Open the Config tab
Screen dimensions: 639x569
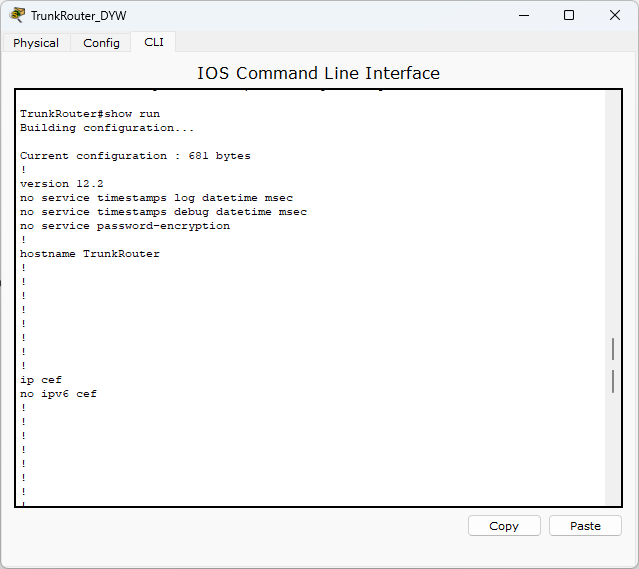101,43
